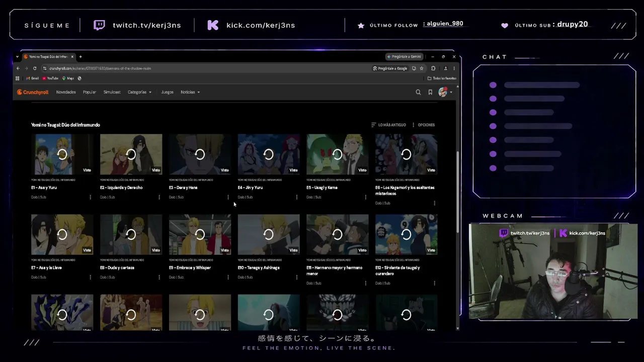The height and width of the screenshot is (362, 644).
Task: Go to the Crunchyroll home logo
Action: [33, 92]
